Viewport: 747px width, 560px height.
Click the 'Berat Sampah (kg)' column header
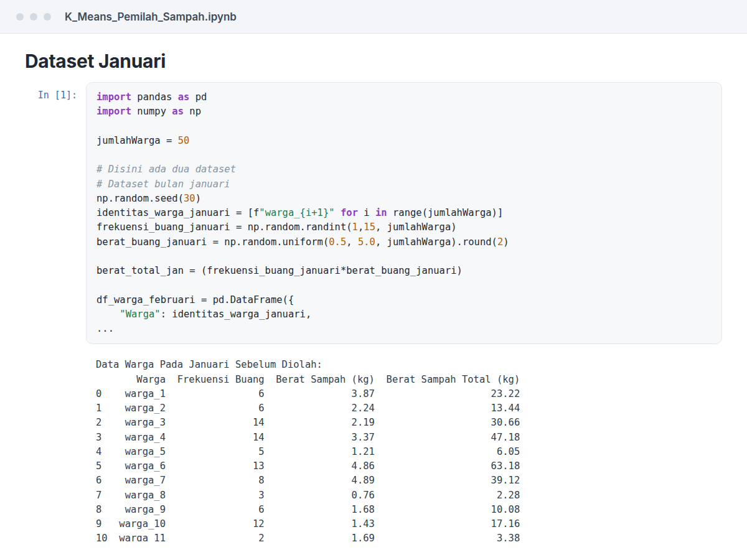pyautogui.click(x=326, y=379)
